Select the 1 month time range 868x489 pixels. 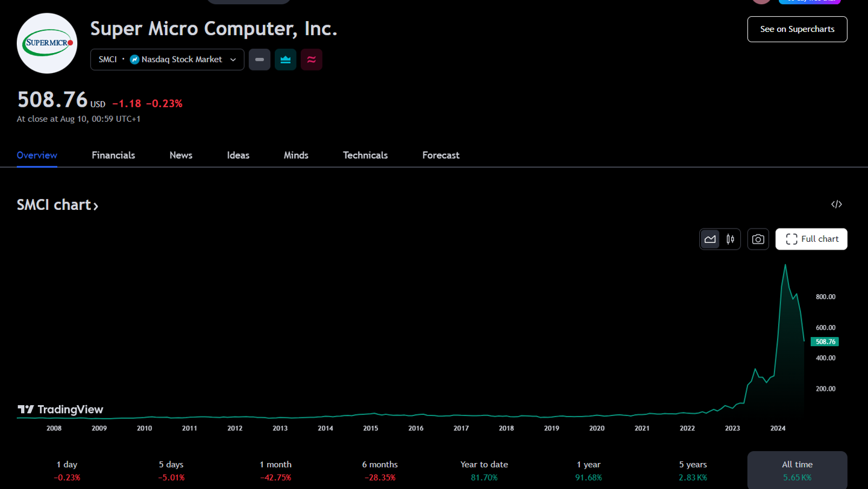click(x=275, y=470)
